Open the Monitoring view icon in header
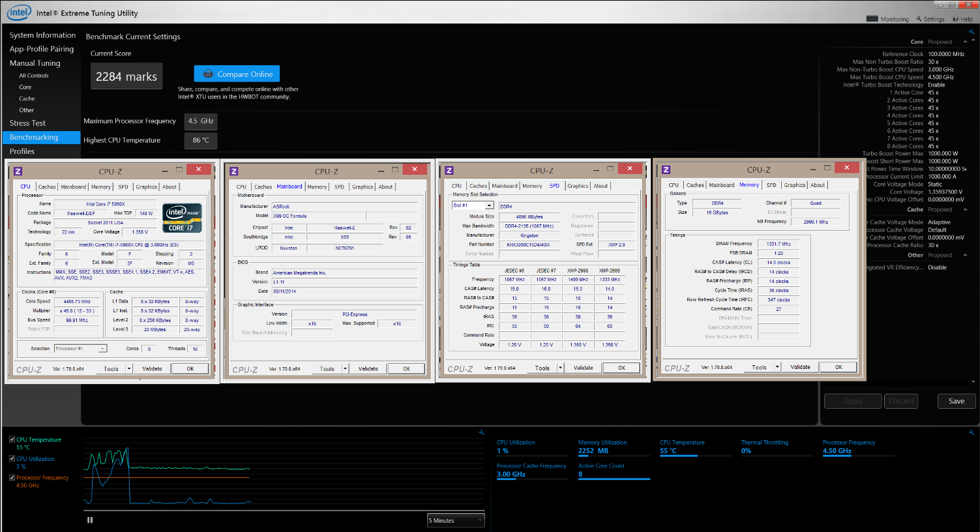Screen dimensions: 980x532 pyautogui.click(x=872, y=19)
